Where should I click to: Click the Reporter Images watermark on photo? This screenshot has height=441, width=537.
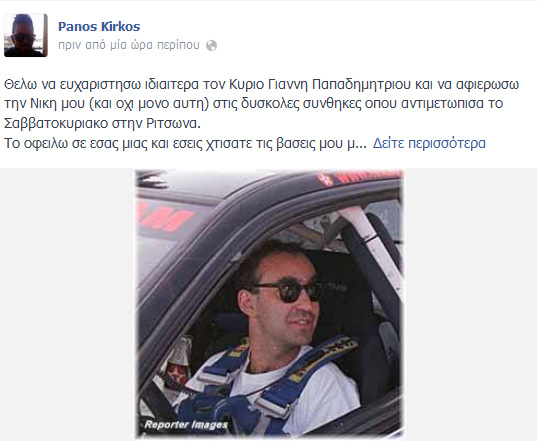pos(186,425)
